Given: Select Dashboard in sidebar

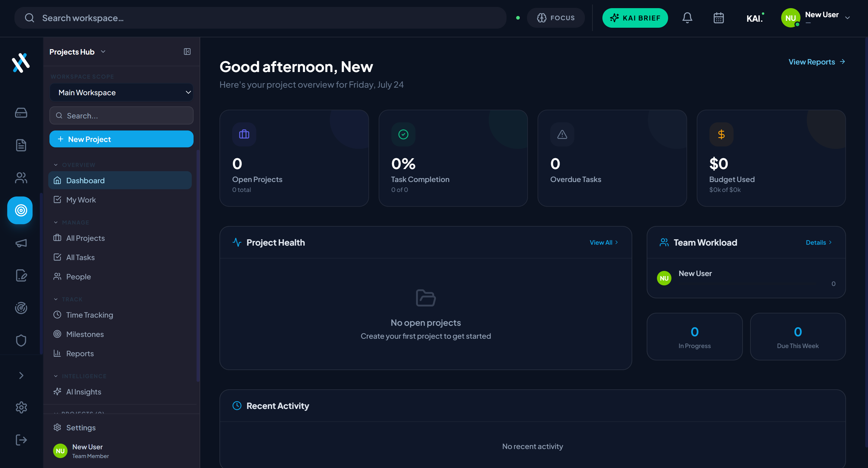Looking at the screenshot, I should pos(120,181).
